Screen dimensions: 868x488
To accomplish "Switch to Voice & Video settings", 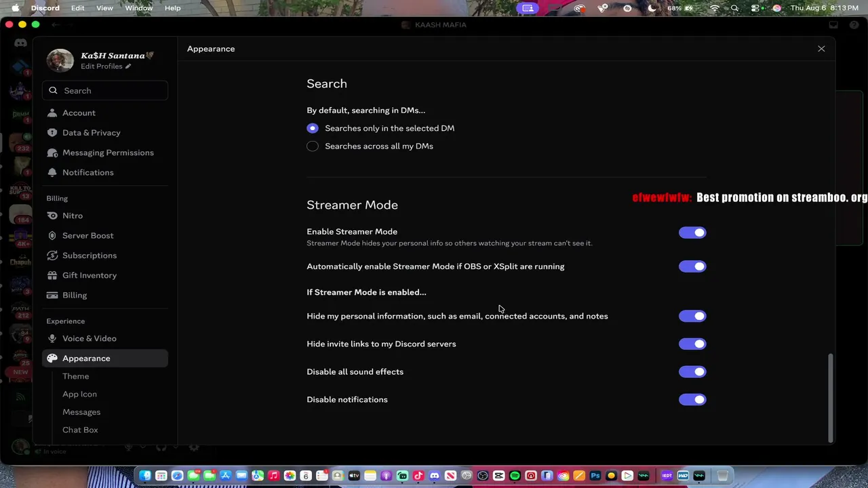I will click(x=105, y=338).
